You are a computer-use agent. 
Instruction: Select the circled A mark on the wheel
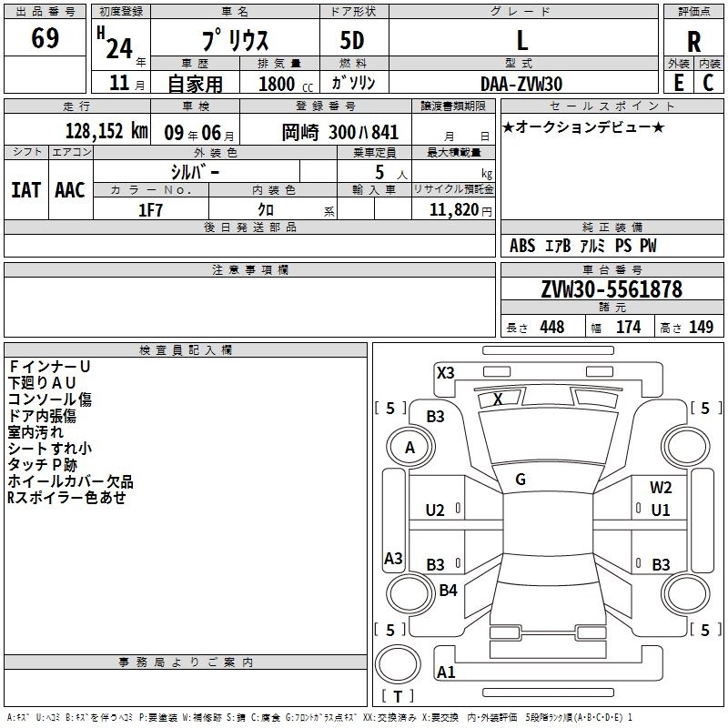coord(409,447)
